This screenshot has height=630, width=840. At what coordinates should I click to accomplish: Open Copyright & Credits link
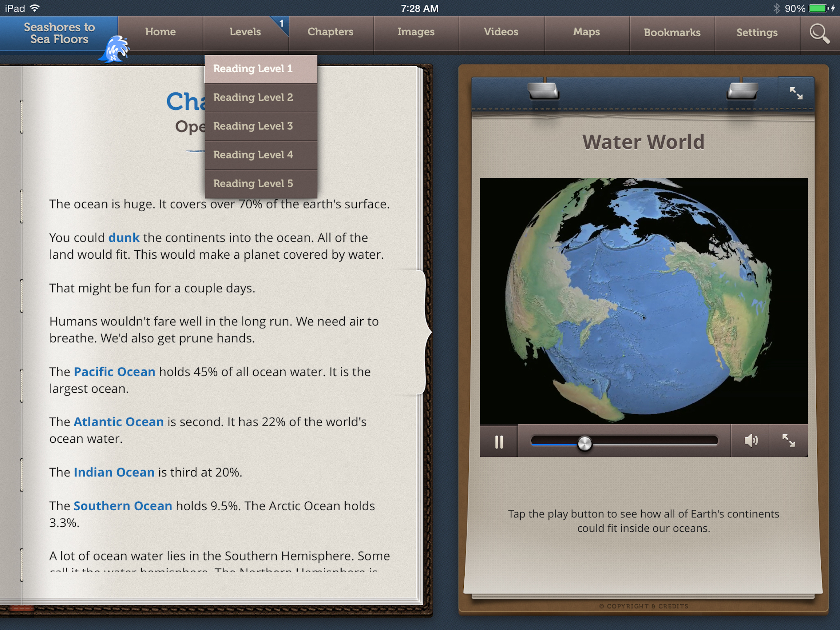[x=643, y=606]
